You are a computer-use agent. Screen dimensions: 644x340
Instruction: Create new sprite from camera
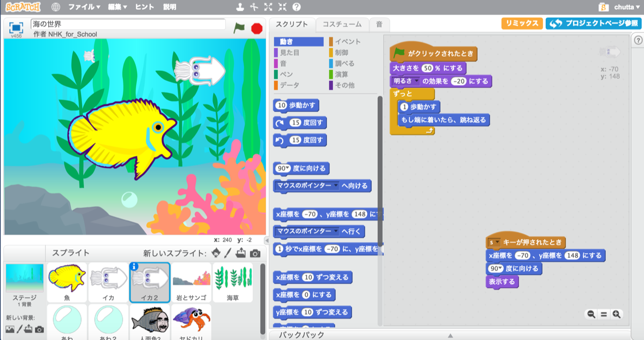point(255,253)
